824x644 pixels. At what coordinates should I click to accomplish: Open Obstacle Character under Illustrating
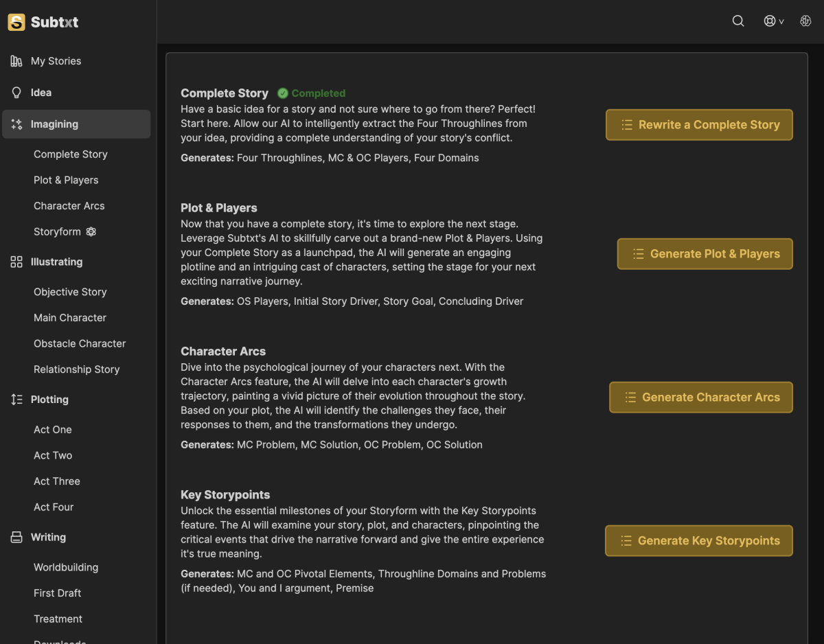pos(80,343)
